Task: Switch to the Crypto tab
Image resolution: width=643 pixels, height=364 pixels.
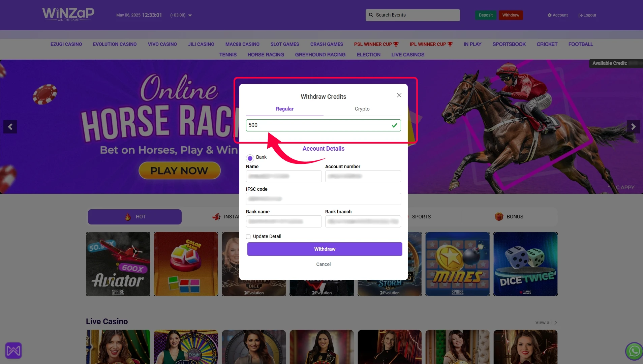Action: (362, 109)
